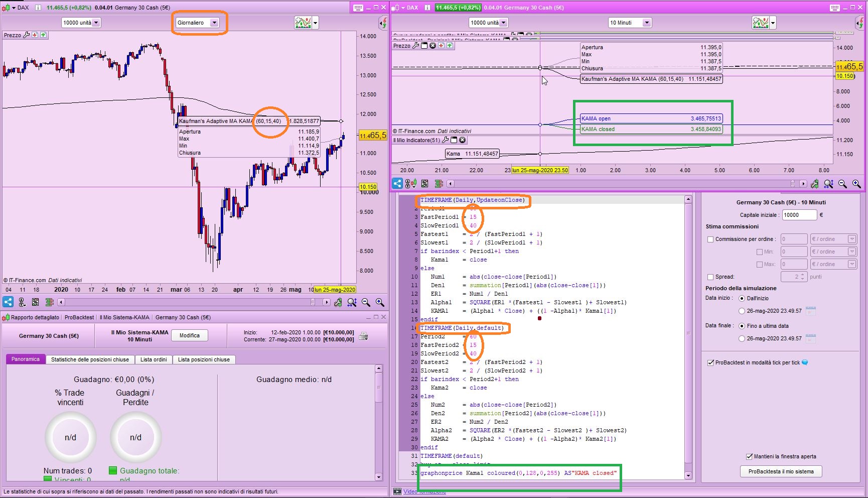Open the Video formazione link

click(424, 491)
